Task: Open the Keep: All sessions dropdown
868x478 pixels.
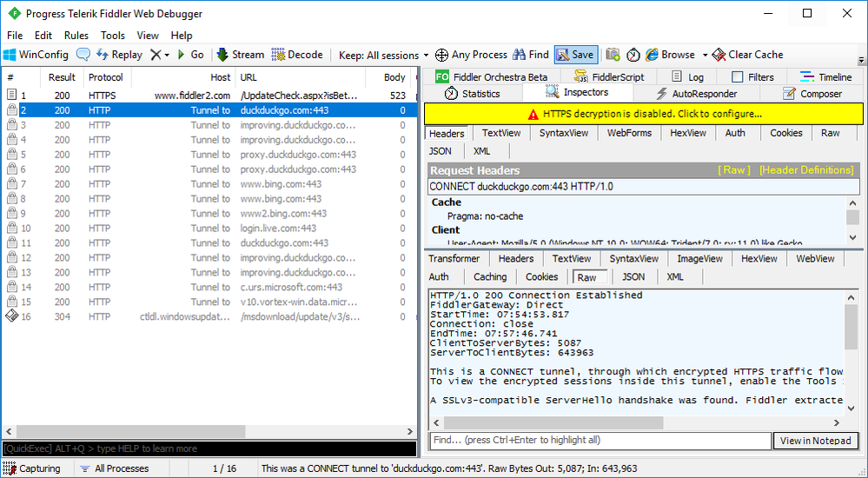Action: [384, 56]
